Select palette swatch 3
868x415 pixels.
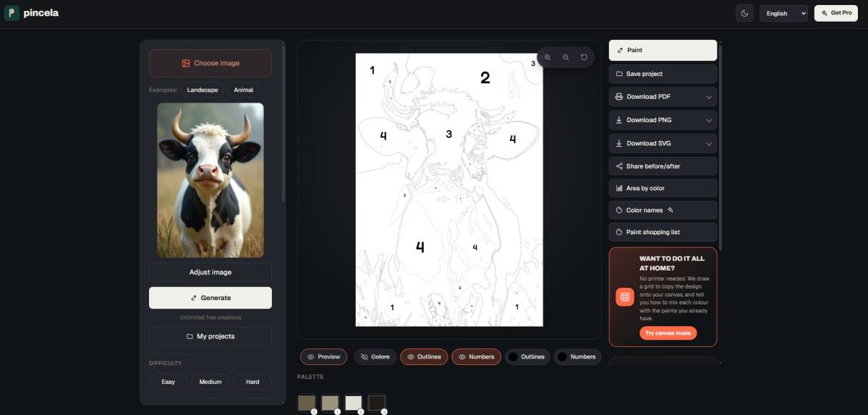tap(376, 403)
